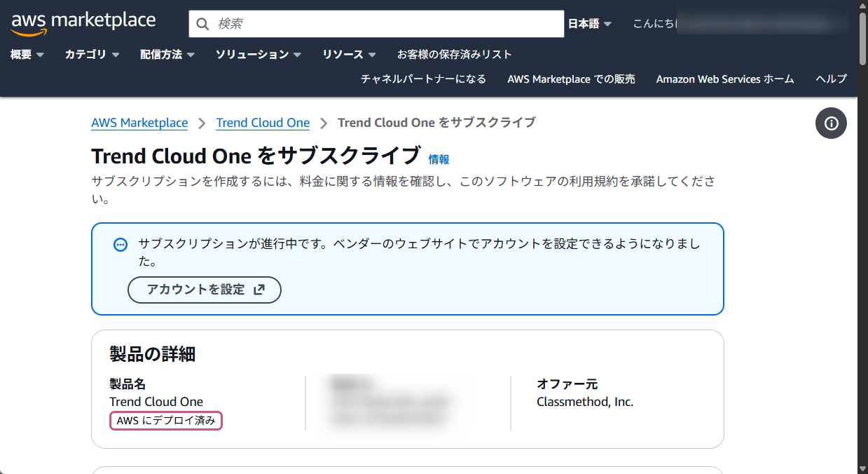This screenshot has width=868, height=474.
Task: Open AWS Marketplace での販売 link
Action: [571, 79]
